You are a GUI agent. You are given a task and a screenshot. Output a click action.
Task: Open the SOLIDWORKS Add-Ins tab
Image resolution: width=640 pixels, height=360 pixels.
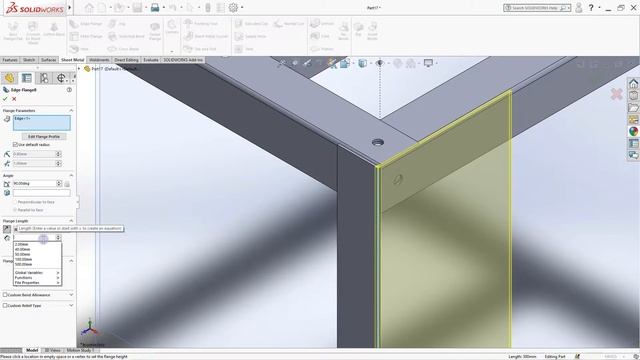(x=183, y=60)
